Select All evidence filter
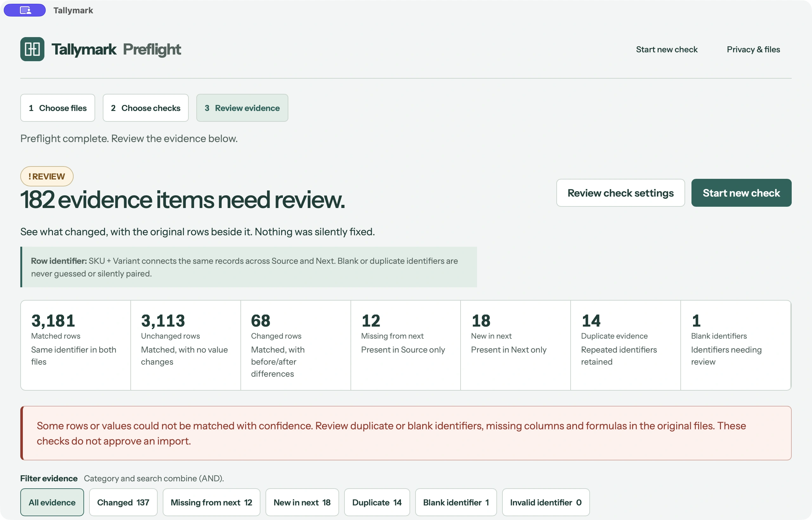This screenshot has height=520, width=812. coord(52,502)
